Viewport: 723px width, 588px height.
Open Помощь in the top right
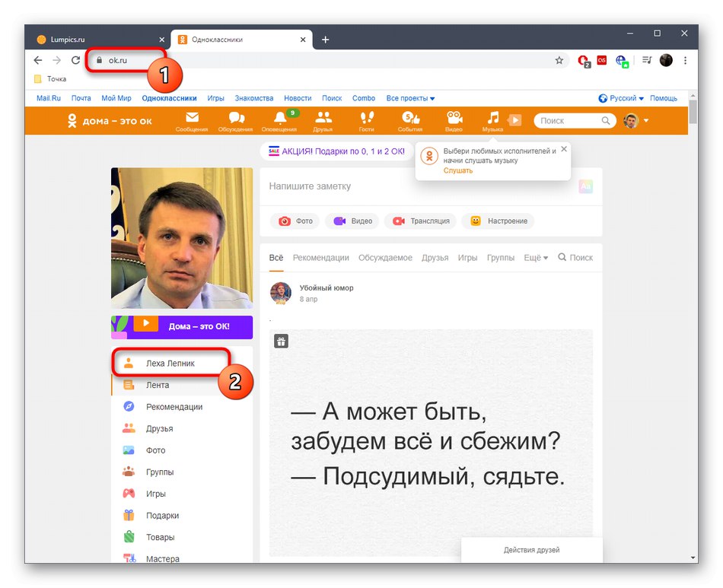coord(664,97)
